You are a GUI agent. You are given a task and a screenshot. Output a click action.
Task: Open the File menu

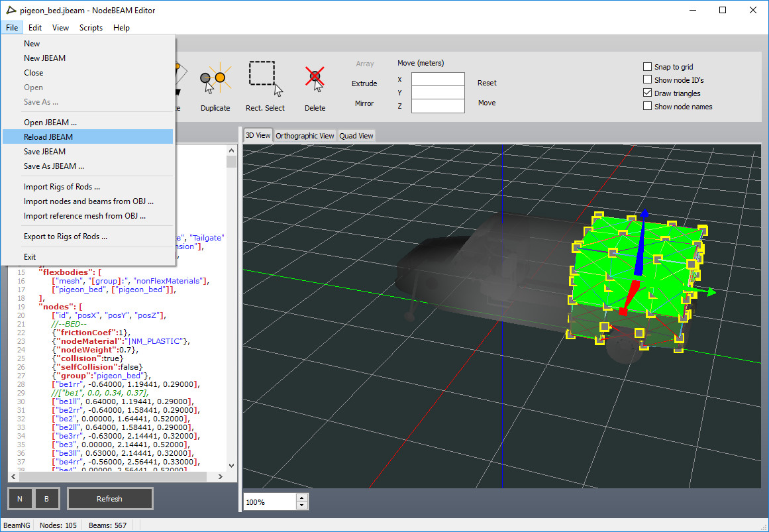click(x=12, y=27)
